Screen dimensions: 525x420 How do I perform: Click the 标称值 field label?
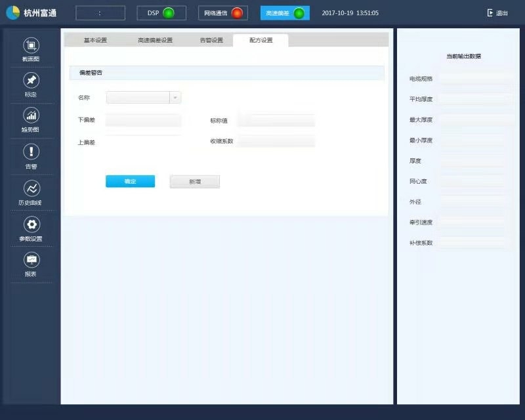pos(219,121)
